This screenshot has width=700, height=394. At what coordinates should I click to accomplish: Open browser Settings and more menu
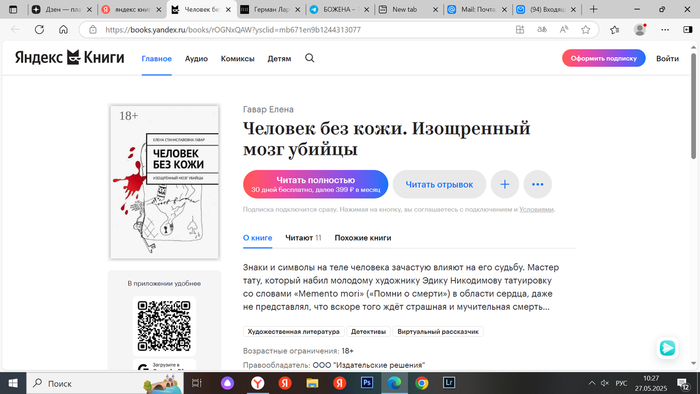click(665, 29)
